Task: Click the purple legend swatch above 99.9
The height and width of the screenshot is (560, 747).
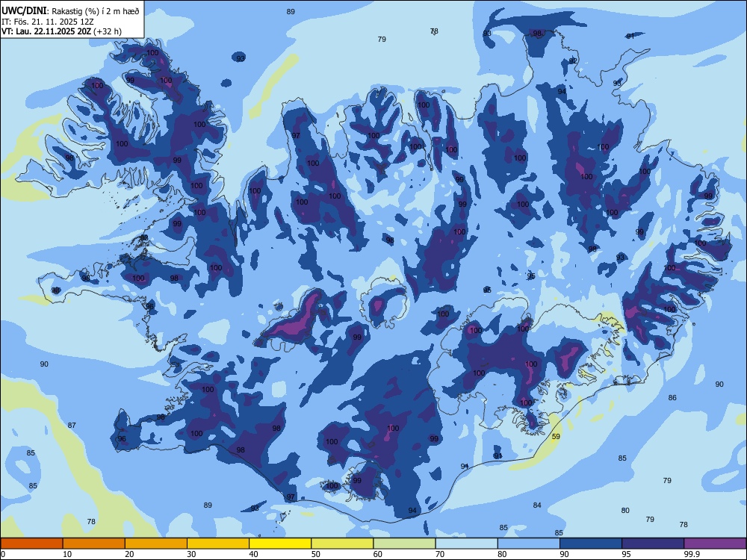Action: click(715, 544)
